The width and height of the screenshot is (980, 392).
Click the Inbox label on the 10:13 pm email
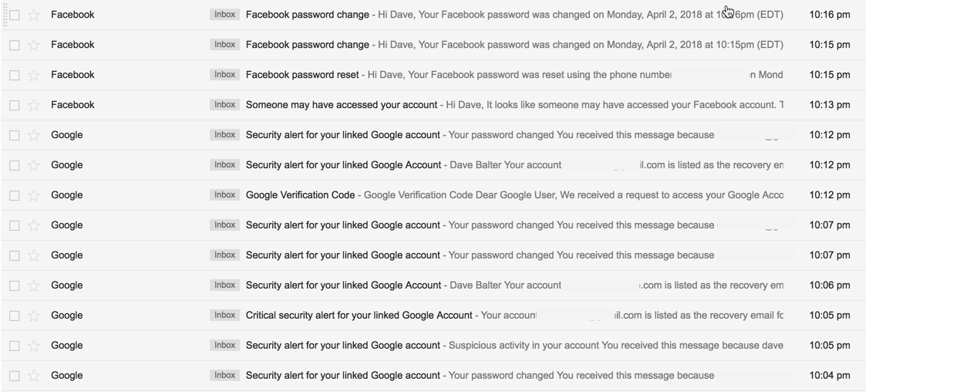pyautogui.click(x=224, y=105)
